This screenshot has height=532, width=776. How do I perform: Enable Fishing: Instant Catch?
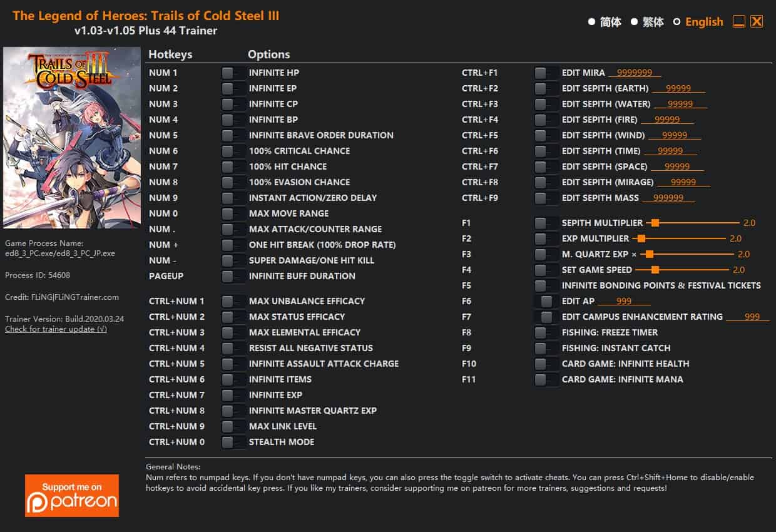pyautogui.click(x=546, y=349)
